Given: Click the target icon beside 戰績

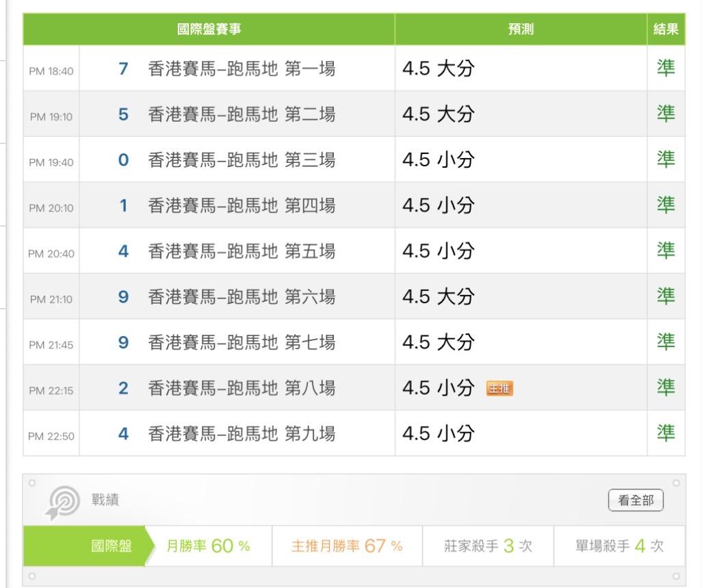Looking at the screenshot, I should coord(62,503).
